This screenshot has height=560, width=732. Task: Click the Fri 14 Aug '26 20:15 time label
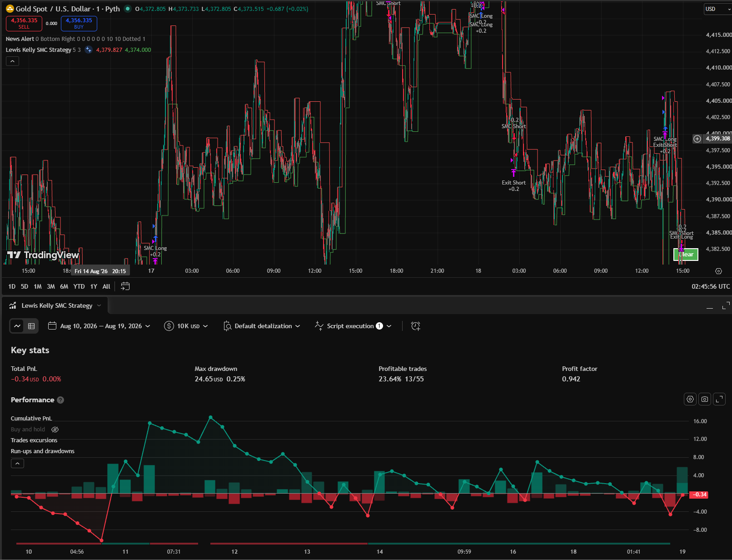pyautogui.click(x=100, y=271)
